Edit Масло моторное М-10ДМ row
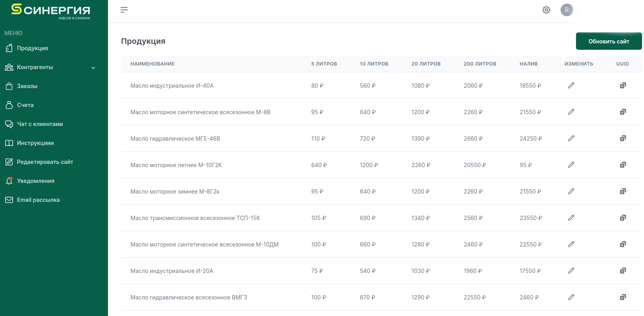644x316 pixels. coord(571,244)
